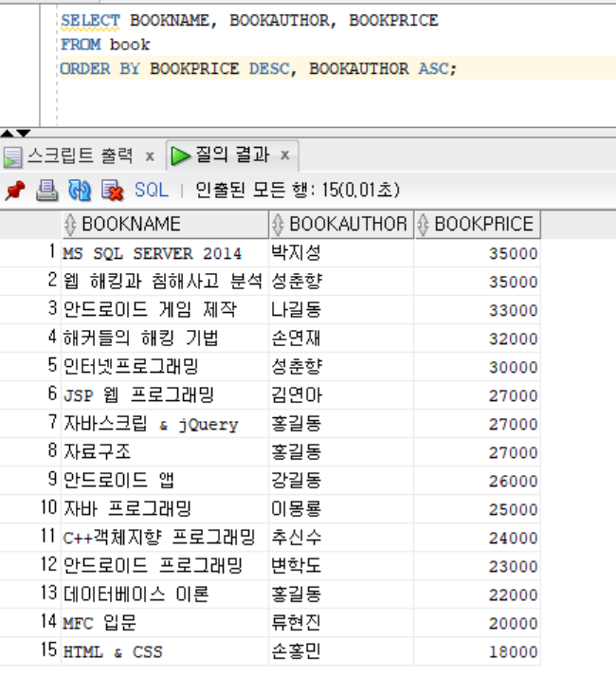
Task: Select the cell 'MS SQL SERVER 2014'
Action: click(x=165, y=253)
